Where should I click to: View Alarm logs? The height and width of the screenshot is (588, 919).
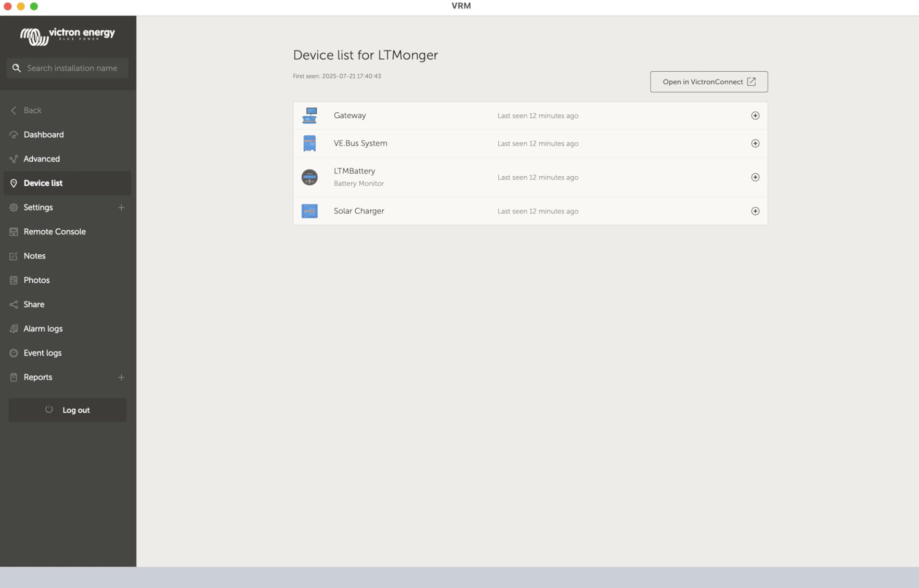[x=68, y=329]
